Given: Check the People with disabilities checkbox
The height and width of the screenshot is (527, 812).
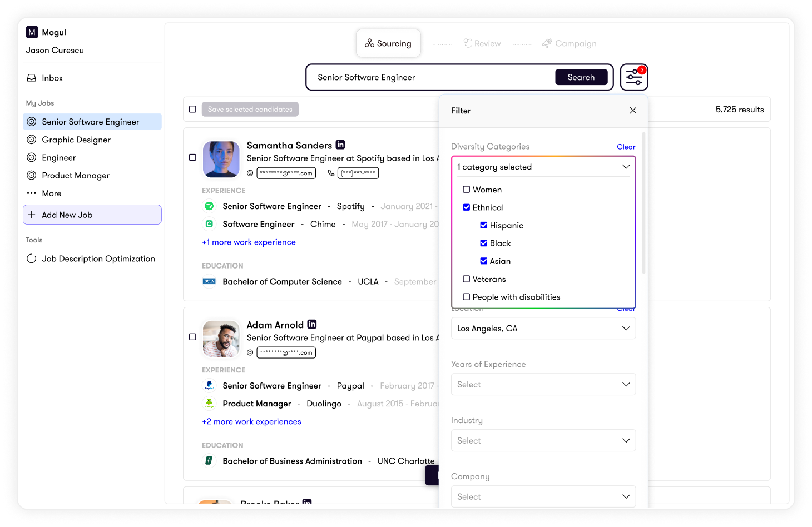Looking at the screenshot, I should click(467, 297).
